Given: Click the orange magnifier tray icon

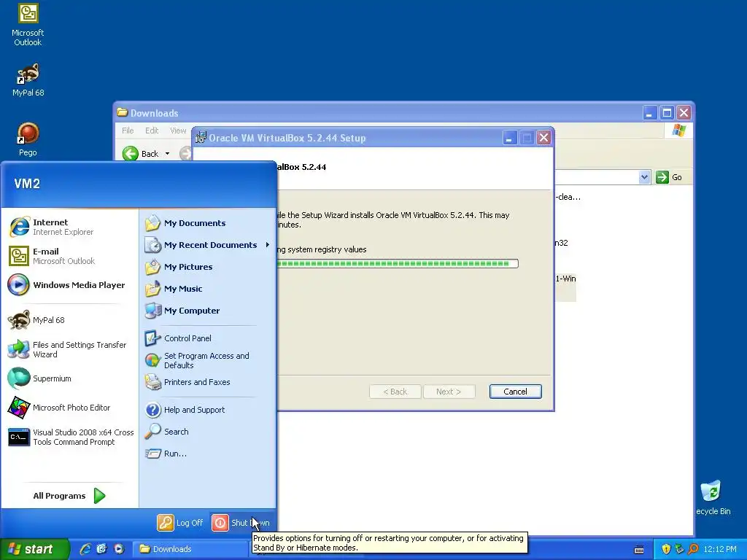Looking at the screenshot, I should 693,549.
